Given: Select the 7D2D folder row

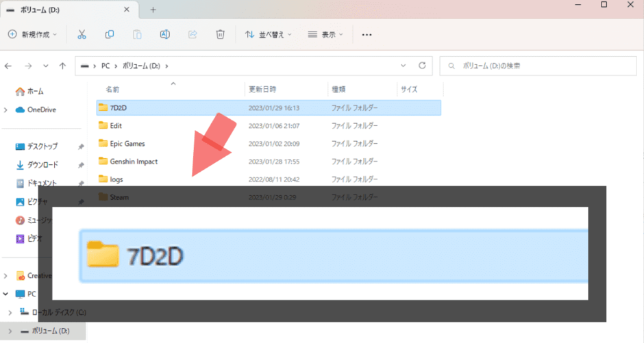Looking at the screenshot, I should coord(269,107).
